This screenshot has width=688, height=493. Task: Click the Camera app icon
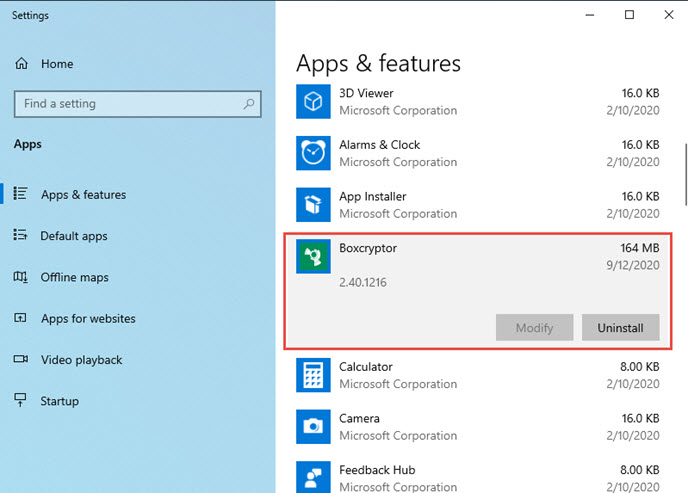pos(313,427)
